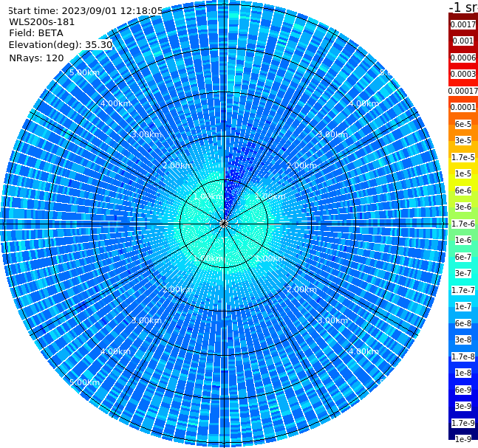The width and height of the screenshot is (478, 448).
Task: Click the 6e-6 colorbar label
Action: tap(463, 190)
